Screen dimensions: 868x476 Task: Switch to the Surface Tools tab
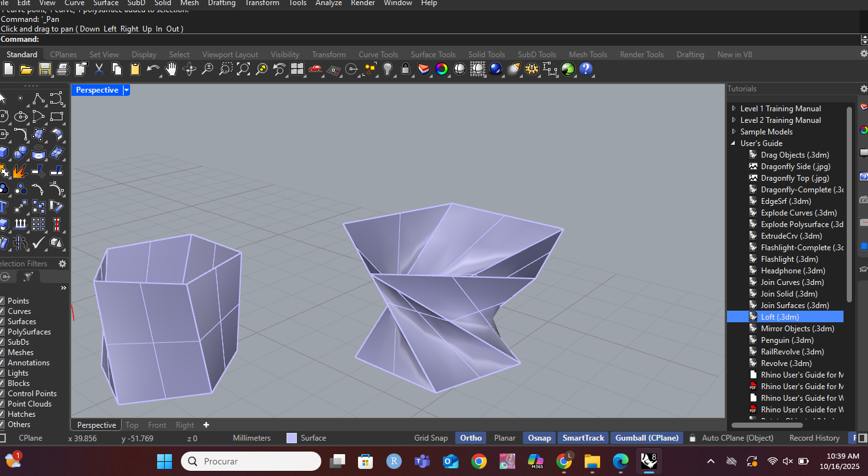(433, 54)
